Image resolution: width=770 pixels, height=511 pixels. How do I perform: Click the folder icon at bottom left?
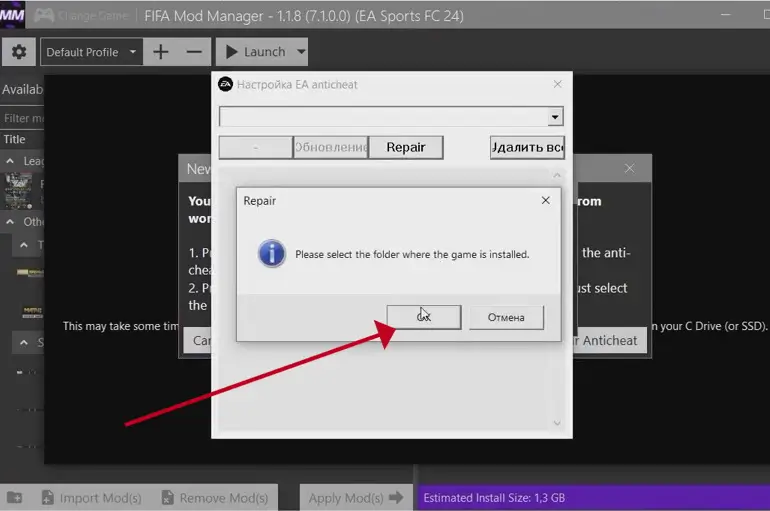pyautogui.click(x=15, y=498)
